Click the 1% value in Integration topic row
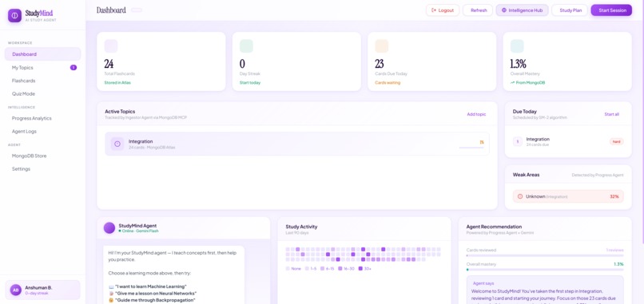Screen dimensions: 644x304 [482, 142]
